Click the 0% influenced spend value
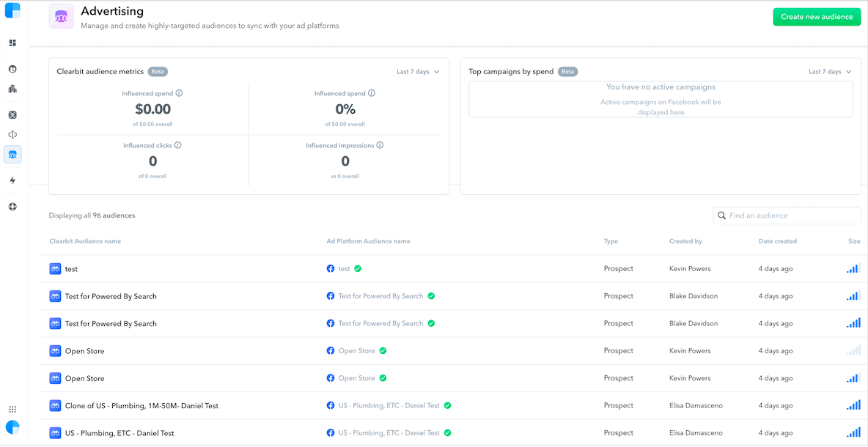The image size is (868, 447). click(x=345, y=109)
